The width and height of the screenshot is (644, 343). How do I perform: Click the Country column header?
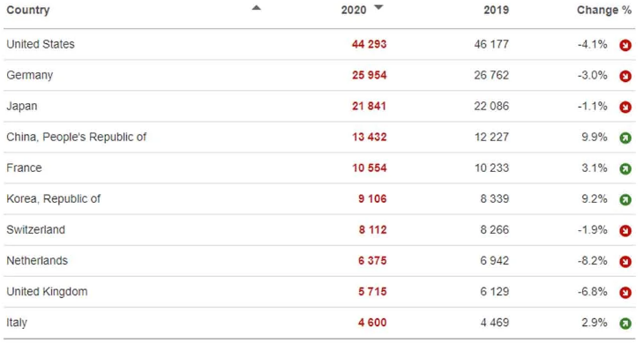(28, 10)
